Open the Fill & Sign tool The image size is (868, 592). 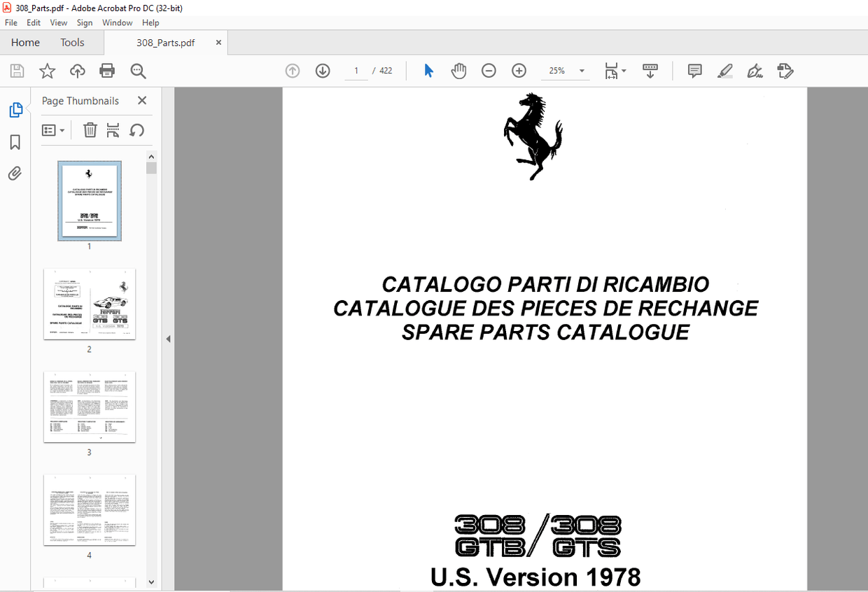[x=755, y=70]
